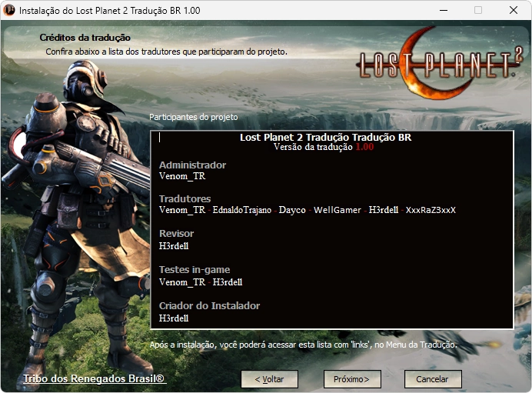Viewport: 532px width, 393px height.
Task: Click the Voltar back button
Action: [269, 378]
